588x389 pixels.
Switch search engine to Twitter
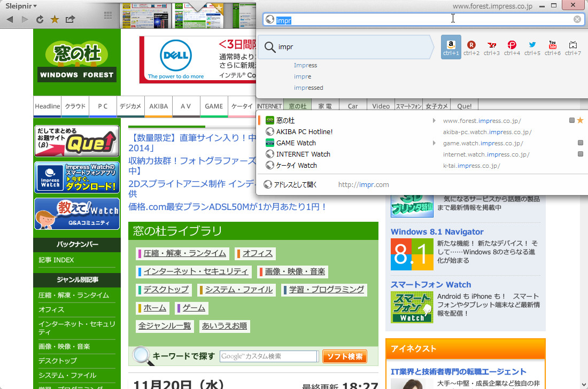[532, 45]
